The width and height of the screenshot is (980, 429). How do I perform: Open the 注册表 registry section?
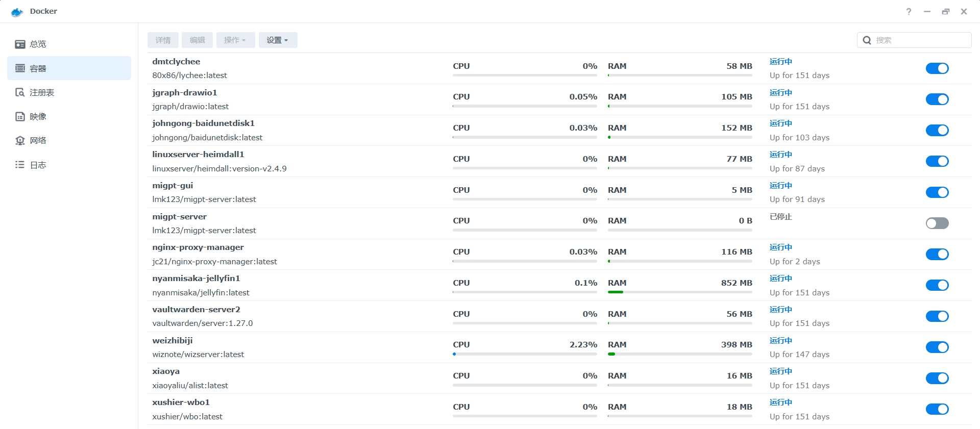point(69,92)
